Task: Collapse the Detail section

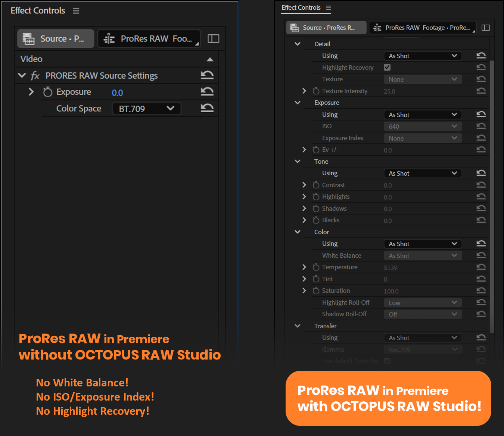Action: (298, 44)
